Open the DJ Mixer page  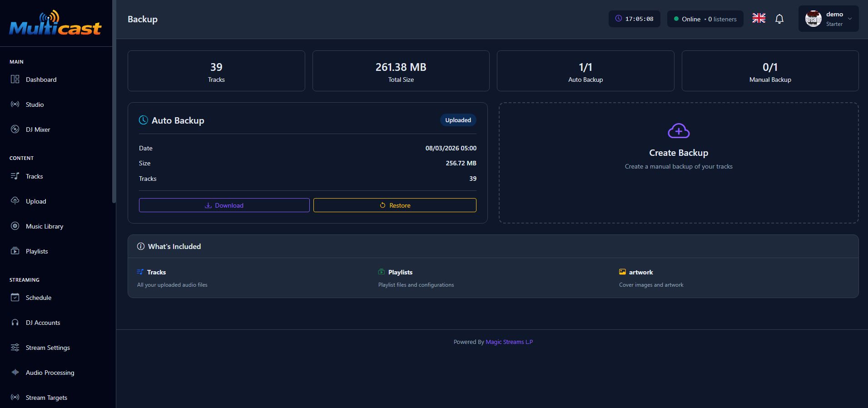(38, 129)
